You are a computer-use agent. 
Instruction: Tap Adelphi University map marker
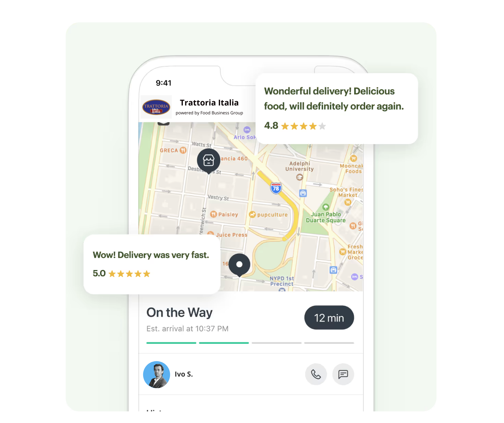pyautogui.click(x=300, y=177)
